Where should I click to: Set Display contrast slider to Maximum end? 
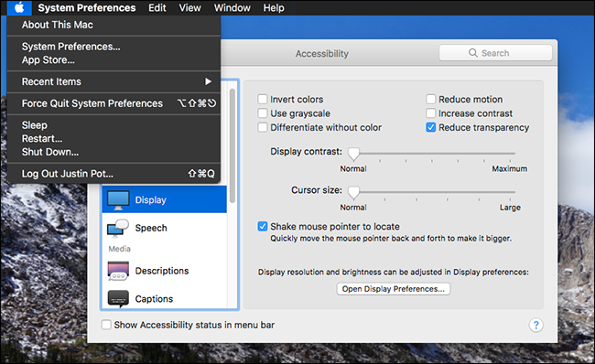click(510, 154)
